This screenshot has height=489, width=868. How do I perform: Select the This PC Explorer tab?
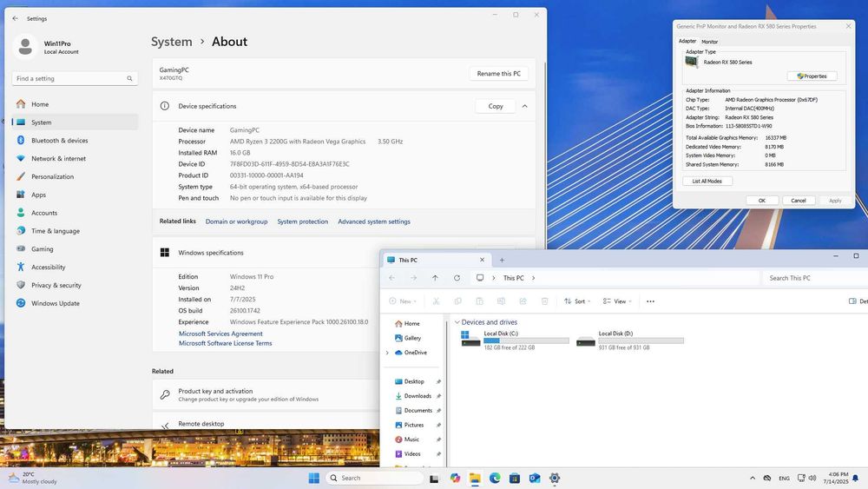(436, 260)
